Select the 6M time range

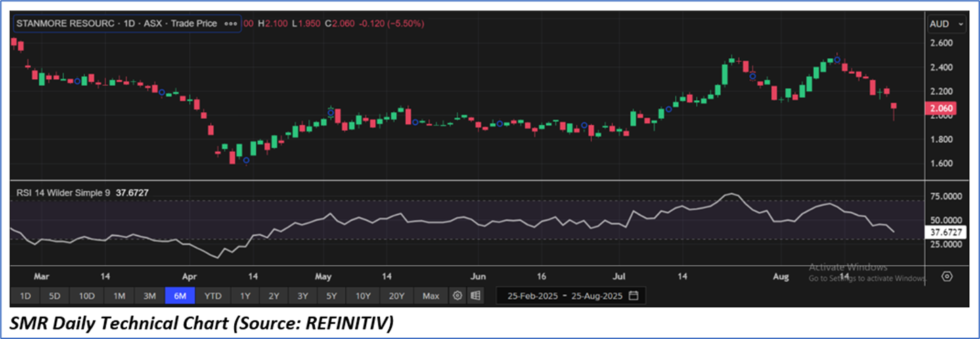pos(181,296)
